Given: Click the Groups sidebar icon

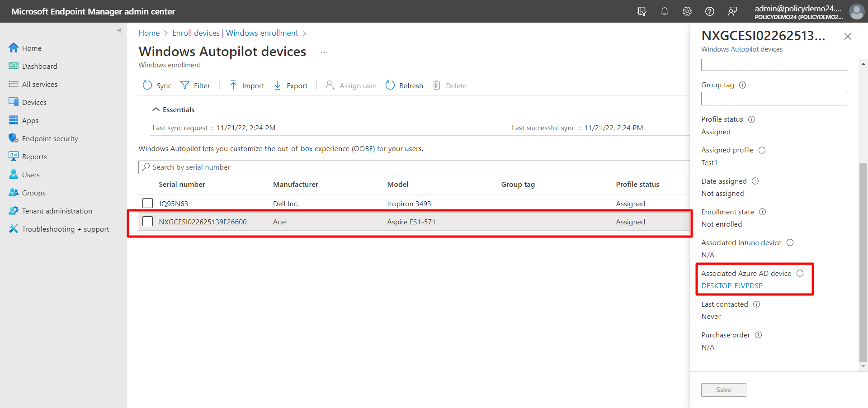Looking at the screenshot, I should pos(14,193).
